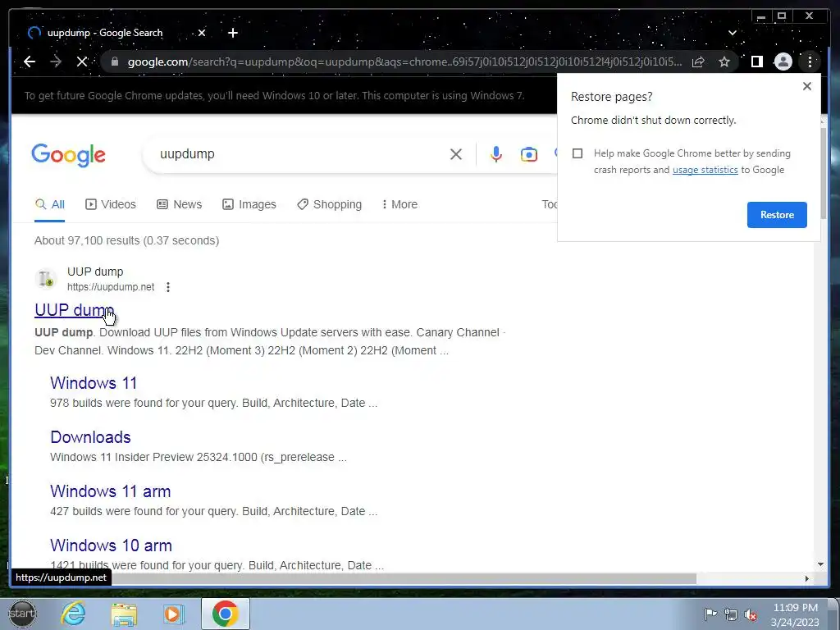Open Action Center flag tray icon

(x=711, y=614)
